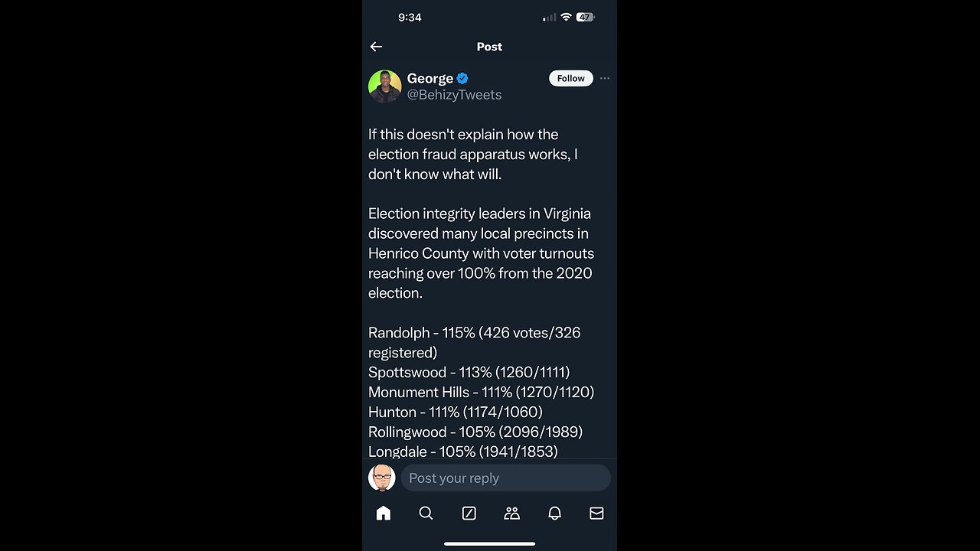Open the Search tab icon
Image resolution: width=980 pixels, height=551 pixels.
pos(426,514)
